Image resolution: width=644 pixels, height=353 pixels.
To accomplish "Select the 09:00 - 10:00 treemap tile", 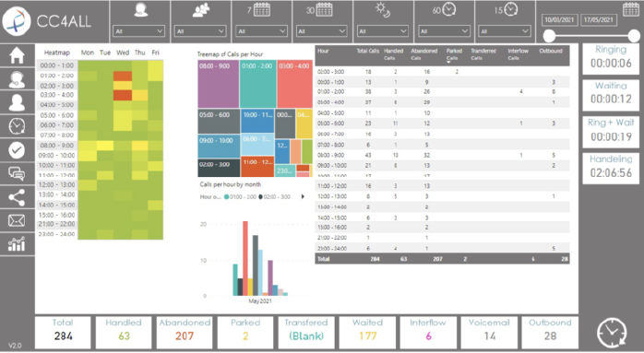I will [x=219, y=147].
